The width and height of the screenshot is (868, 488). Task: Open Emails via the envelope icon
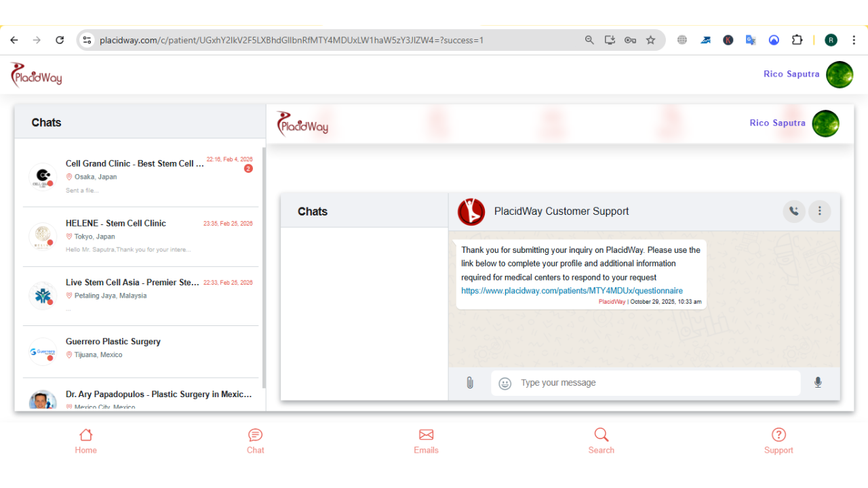click(x=426, y=441)
